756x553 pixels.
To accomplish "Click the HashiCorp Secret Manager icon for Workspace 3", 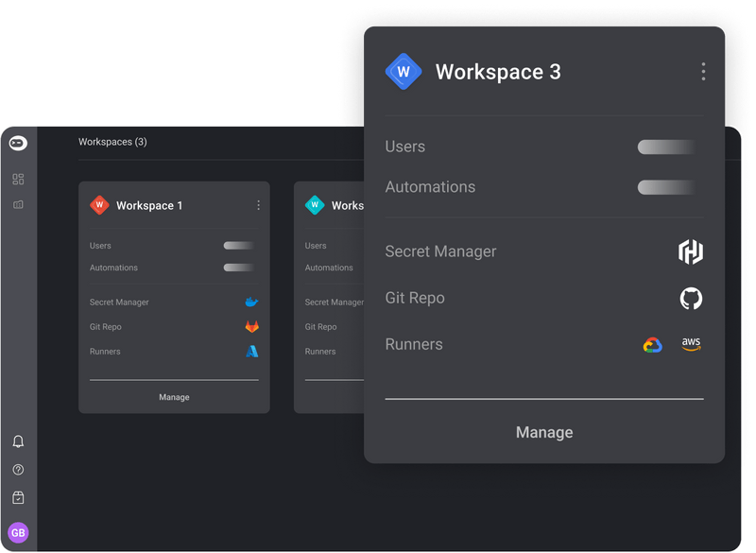I will (691, 251).
